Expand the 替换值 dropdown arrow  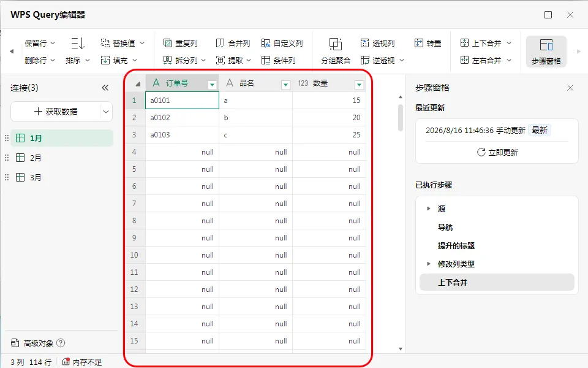click(142, 43)
